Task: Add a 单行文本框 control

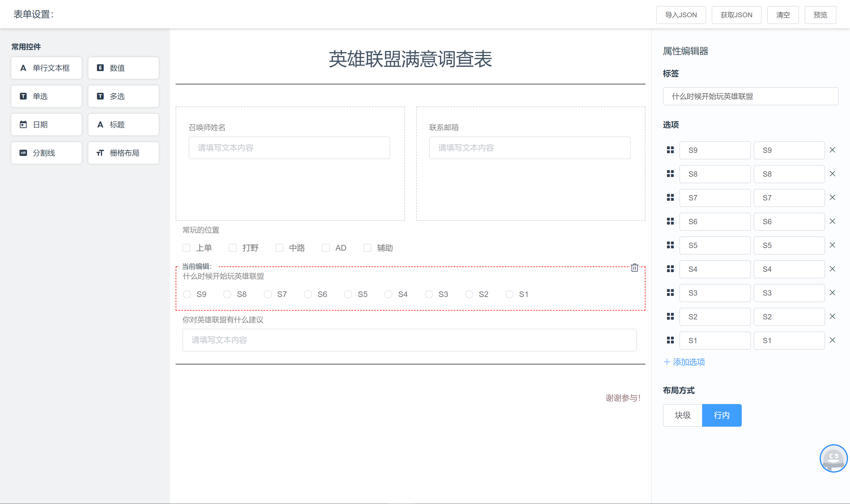Action: (46, 68)
